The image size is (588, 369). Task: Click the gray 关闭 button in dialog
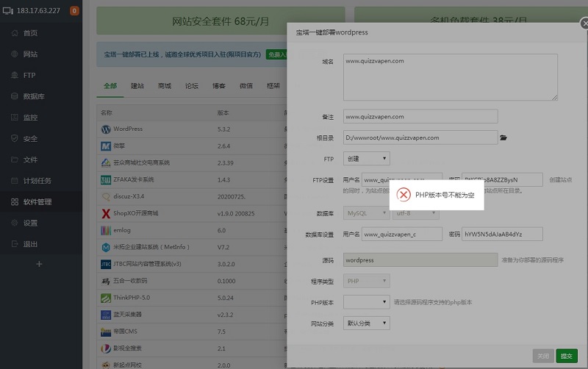tap(543, 356)
